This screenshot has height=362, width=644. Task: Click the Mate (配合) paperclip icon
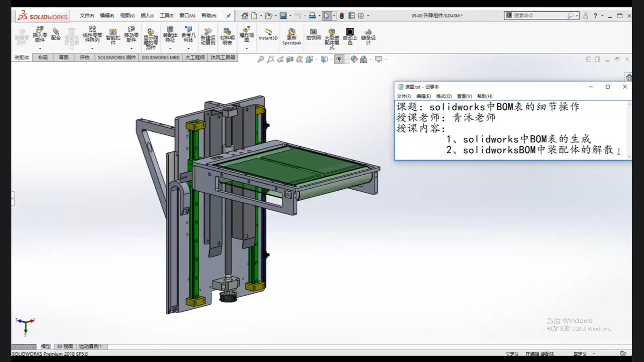(56, 34)
